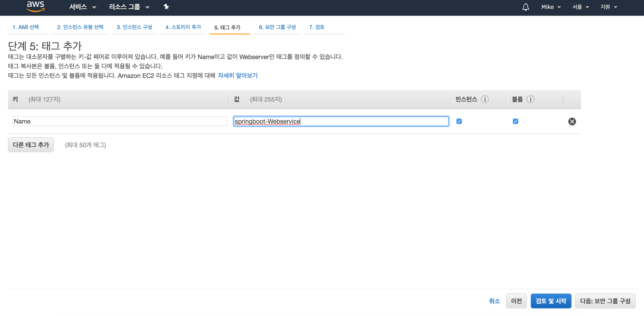Go to step 1. AMI 선택 tab
Viewport: 644px width, 316px height.
tap(26, 27)
